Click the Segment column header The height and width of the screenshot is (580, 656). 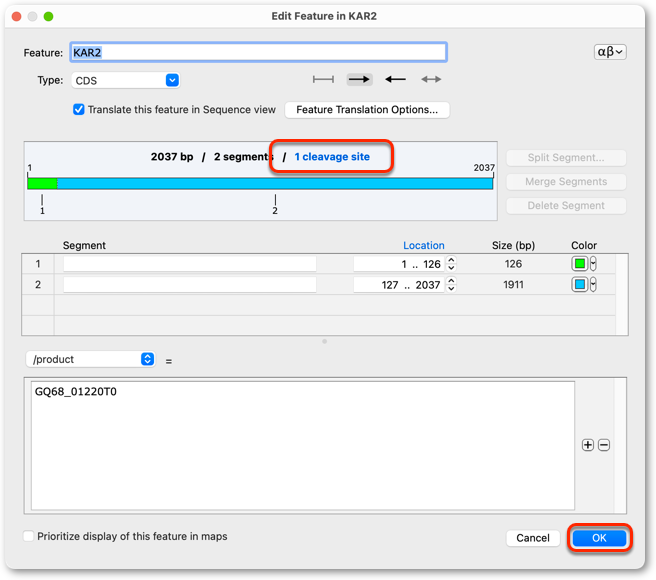point(84,245)
